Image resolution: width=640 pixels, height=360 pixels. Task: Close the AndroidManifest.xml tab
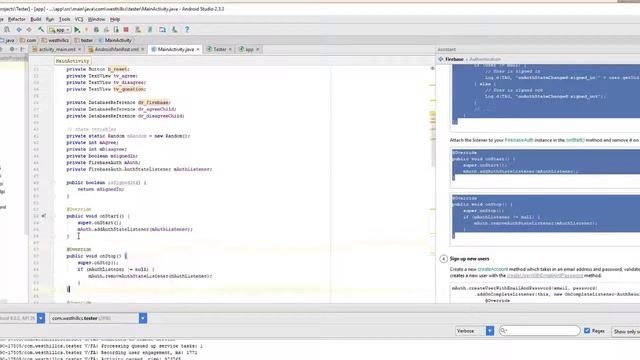pyautogui.click(x=142, y=49)
